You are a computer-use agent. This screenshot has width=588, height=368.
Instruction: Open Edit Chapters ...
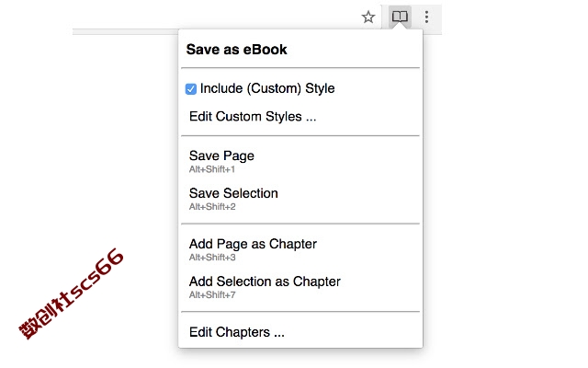point(237,332)
